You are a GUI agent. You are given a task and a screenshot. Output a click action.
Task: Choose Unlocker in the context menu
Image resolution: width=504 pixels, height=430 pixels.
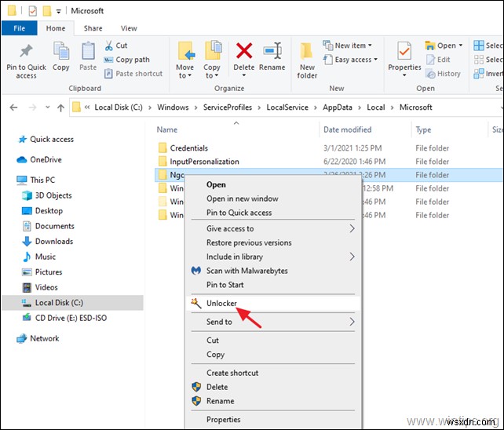[x=273, y=304]
